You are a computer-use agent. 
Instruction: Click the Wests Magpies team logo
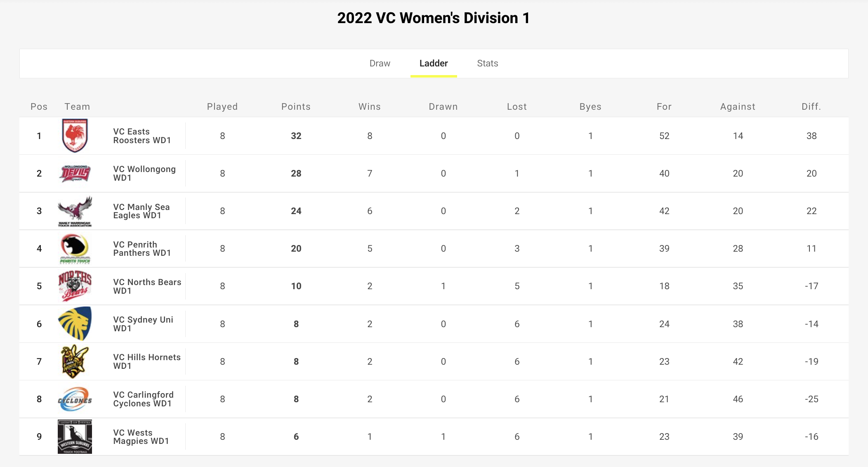(75, 436)
